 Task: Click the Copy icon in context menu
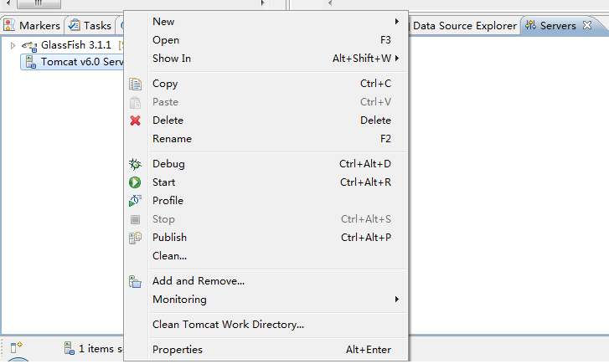pyautogui.click(x=135, y=84)
